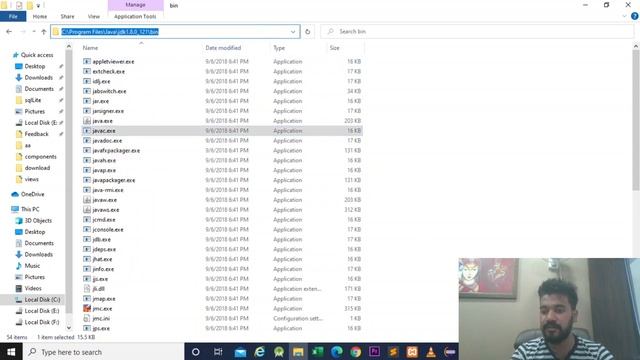This screenshot has height=360, width=640.
Task: Refresh the bin folder view
Action: pos(308,31)
